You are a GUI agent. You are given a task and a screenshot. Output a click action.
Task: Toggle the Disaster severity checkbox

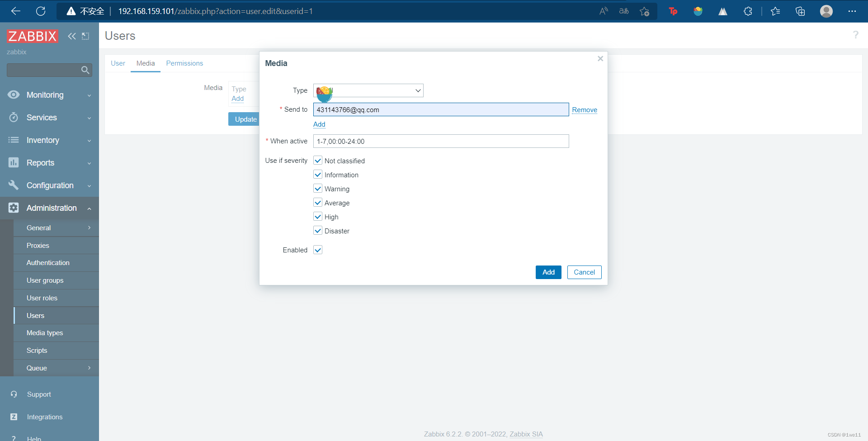[x=318, y=231]
